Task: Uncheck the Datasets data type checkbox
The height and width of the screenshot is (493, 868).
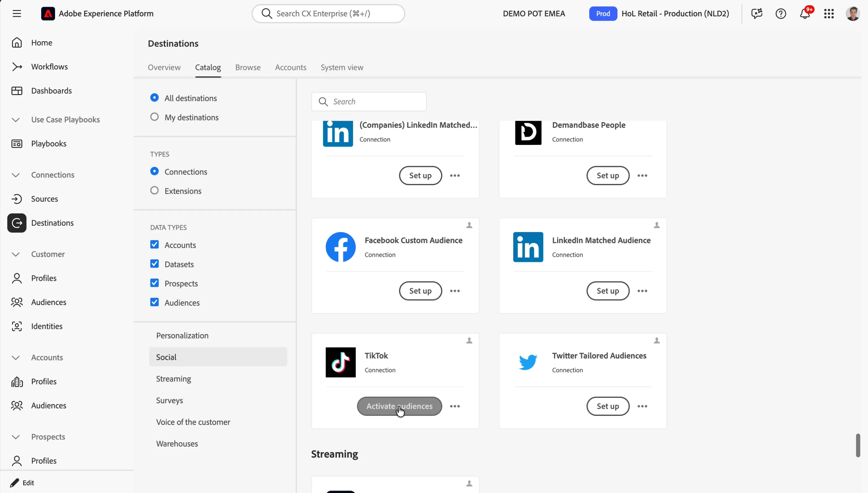Action: click(154, 264)
